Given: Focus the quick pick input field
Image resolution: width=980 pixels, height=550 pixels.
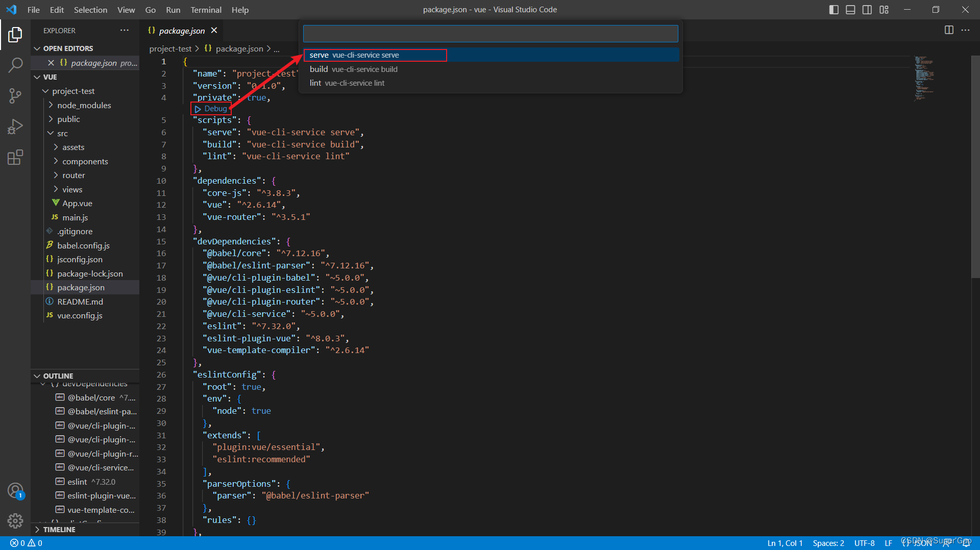Looking at the screenshot, I should (x=491, y=34).
